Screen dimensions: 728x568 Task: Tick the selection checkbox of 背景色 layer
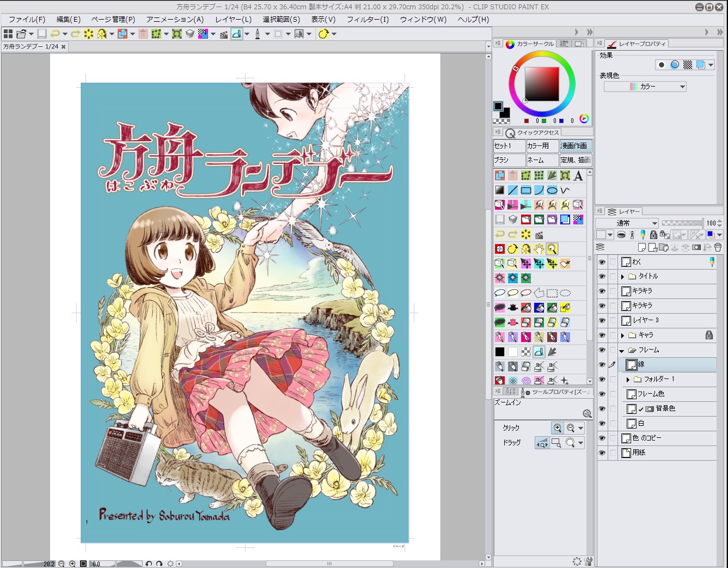pos(613,408)
